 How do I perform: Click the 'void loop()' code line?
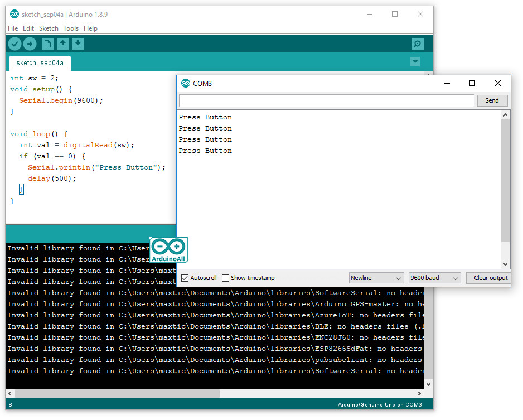[x=38, y=134]
